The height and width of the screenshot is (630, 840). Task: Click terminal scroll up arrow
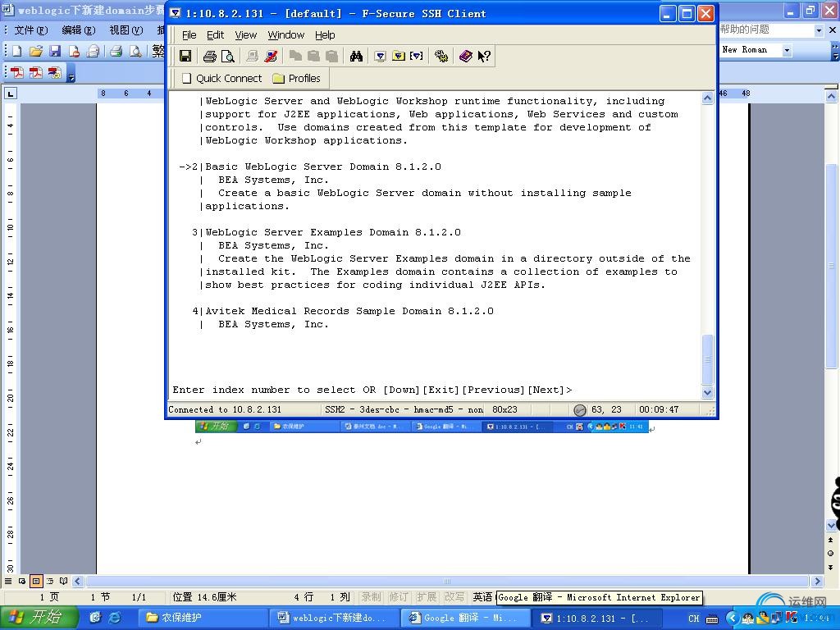708,98
